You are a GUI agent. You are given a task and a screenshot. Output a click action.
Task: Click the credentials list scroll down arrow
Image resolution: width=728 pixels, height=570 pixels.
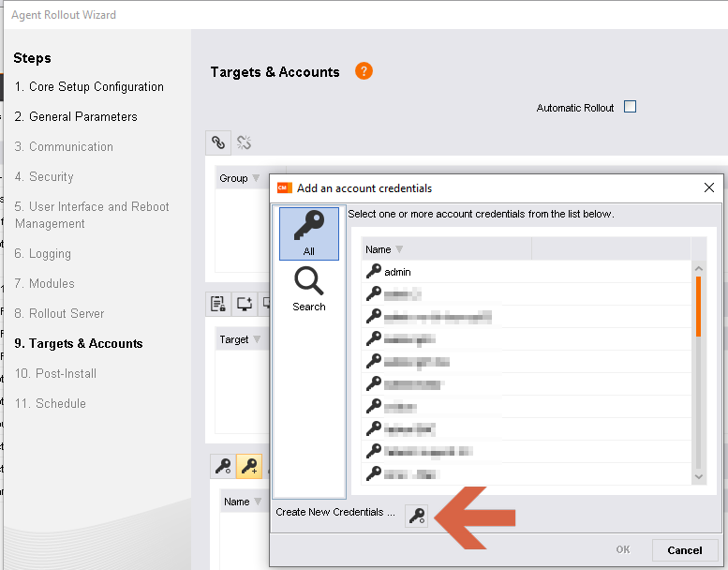coord(698,476)
